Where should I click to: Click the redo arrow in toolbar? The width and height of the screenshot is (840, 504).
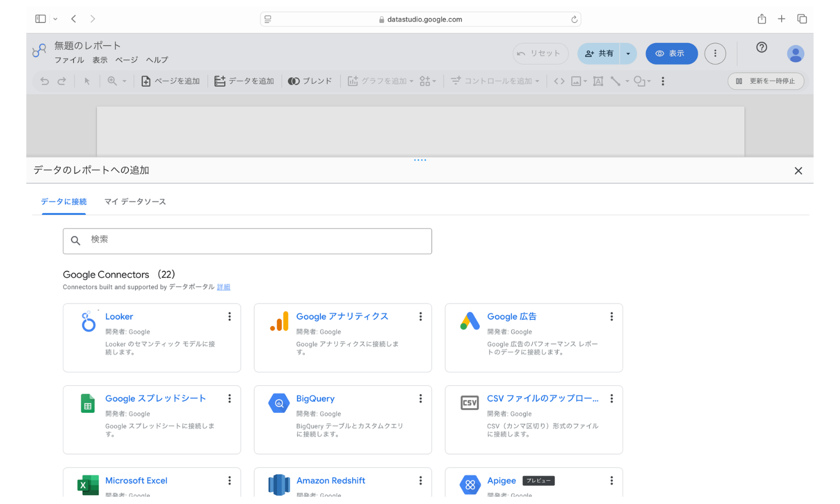pos(62,81)
